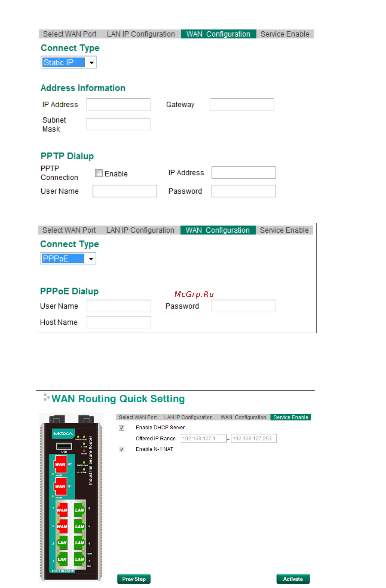Screen dimensions: 386x588
Task: Open Service Enable tab in PPPoE panel
Action: (x=284, y=230)
